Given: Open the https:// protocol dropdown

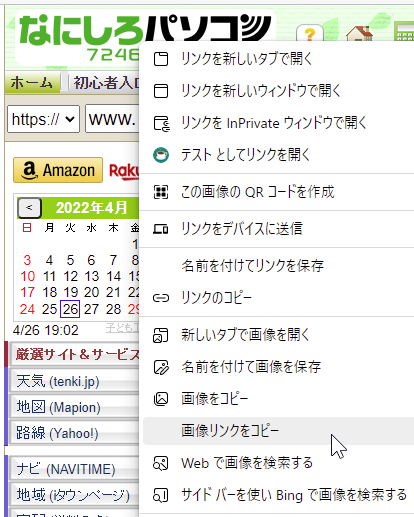Looking at the screenshot, I should tap(43, 119).
